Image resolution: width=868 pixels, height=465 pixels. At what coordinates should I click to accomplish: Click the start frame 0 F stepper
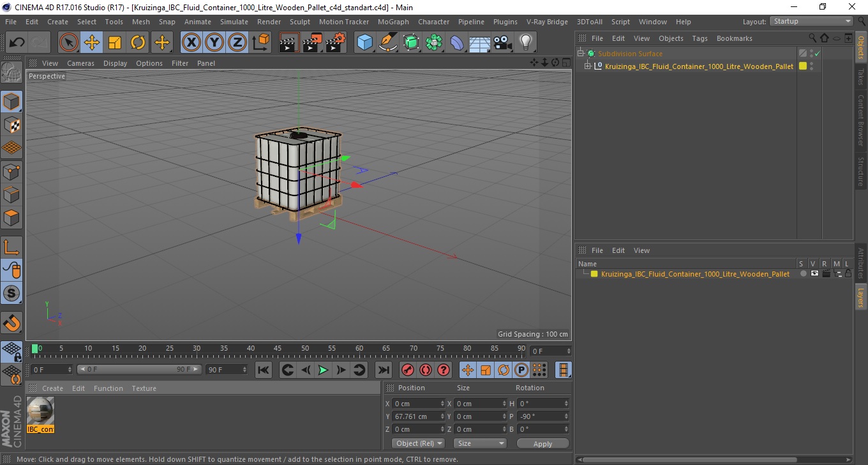click(x=70, y=370)
